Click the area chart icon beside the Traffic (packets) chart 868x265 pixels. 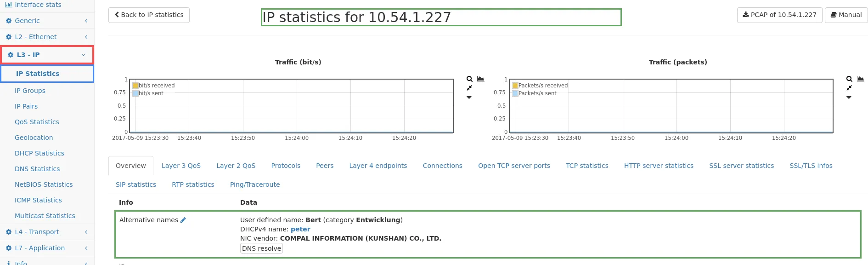tap(860, 79)
